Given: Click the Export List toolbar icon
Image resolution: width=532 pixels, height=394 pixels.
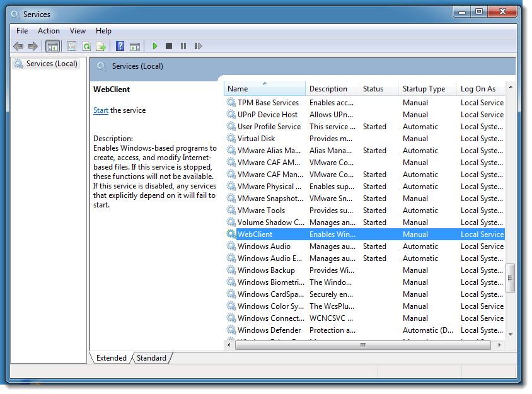Looking at the screenshot, I should pos(100,46).
